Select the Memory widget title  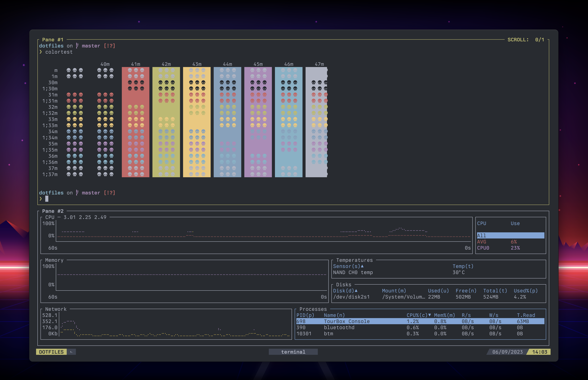click(x=54, y=260)
